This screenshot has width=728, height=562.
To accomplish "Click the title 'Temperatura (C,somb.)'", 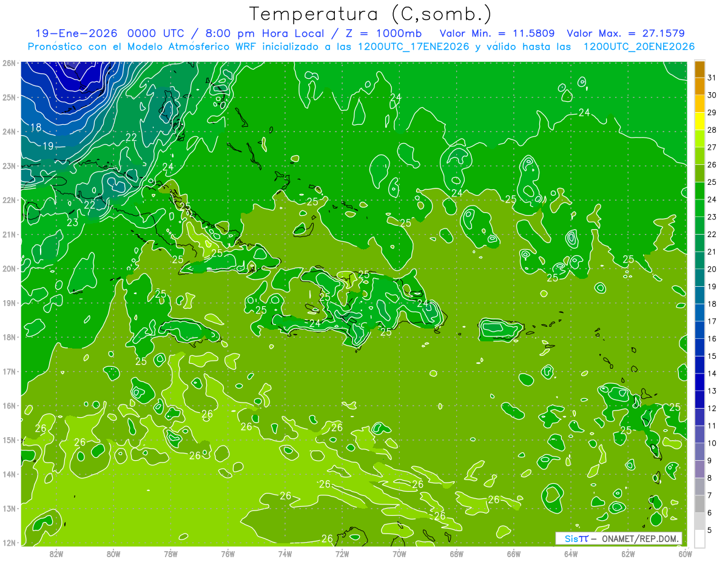I will (371, 14).
